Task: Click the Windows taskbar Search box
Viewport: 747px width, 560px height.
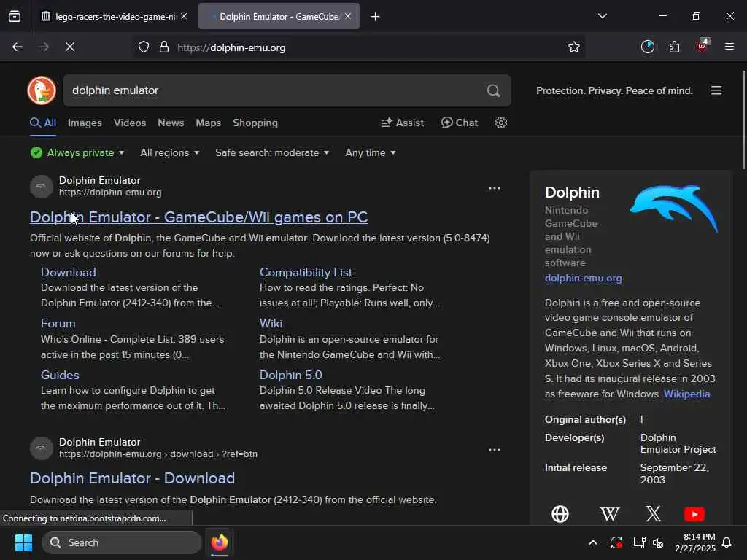Action: pos(122,542)
